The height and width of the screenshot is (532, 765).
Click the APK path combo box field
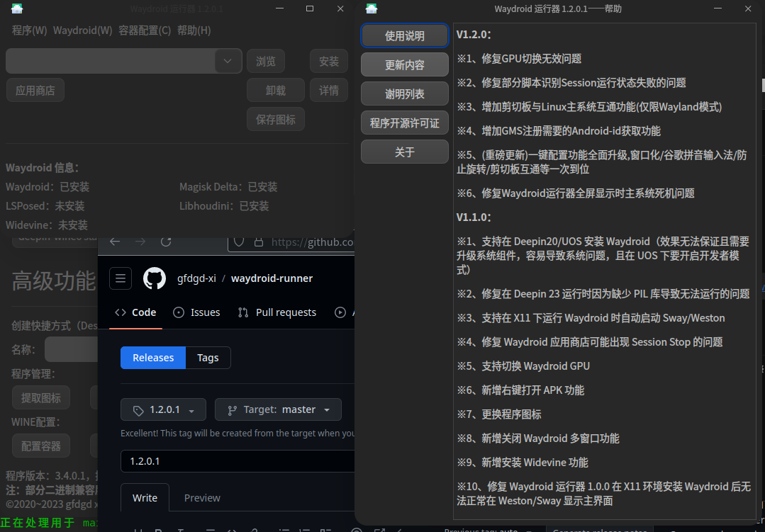click(x=111, y=61)
